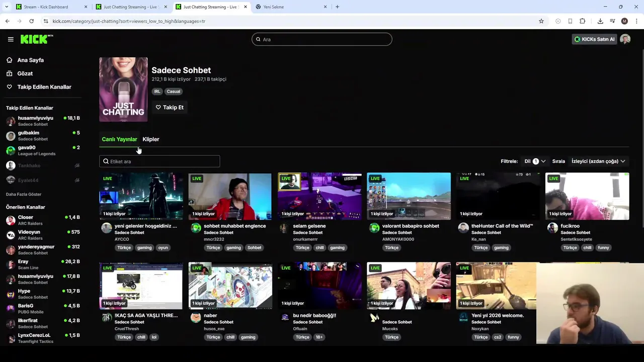Close the Stream - Kick Dashboard tab
The image size is (644, 362).
point(86,7)
